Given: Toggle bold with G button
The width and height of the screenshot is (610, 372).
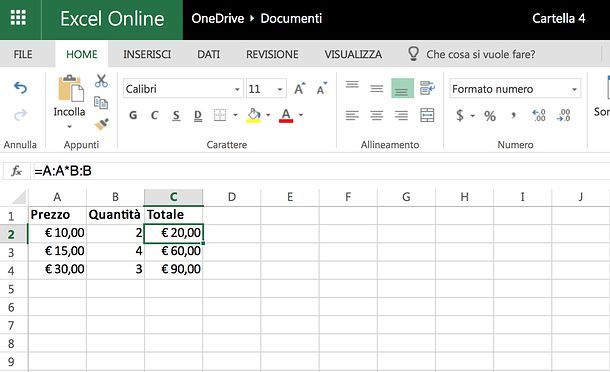Looking at the screenshot, I should [x=133, y=115].
